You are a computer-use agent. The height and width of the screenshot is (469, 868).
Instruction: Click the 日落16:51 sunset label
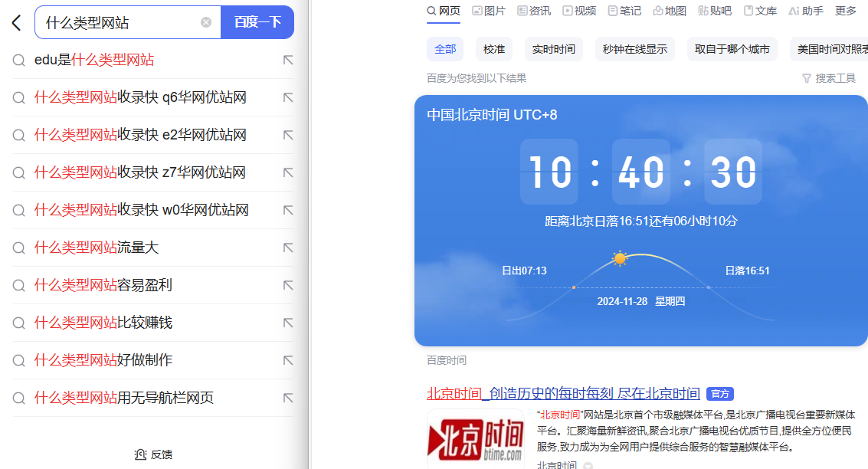point(747,271)
